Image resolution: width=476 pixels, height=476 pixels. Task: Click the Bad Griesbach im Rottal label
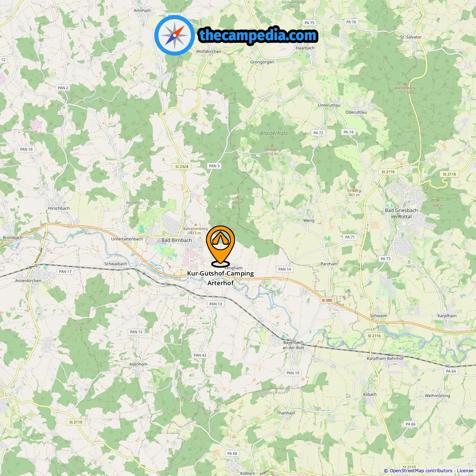401,213
